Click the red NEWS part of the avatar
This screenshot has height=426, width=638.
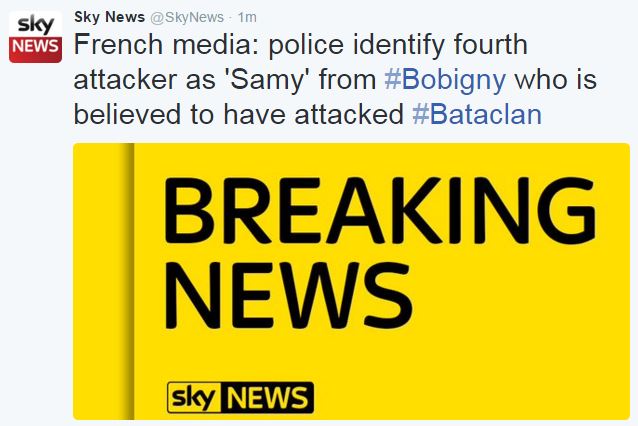point(34,49)
